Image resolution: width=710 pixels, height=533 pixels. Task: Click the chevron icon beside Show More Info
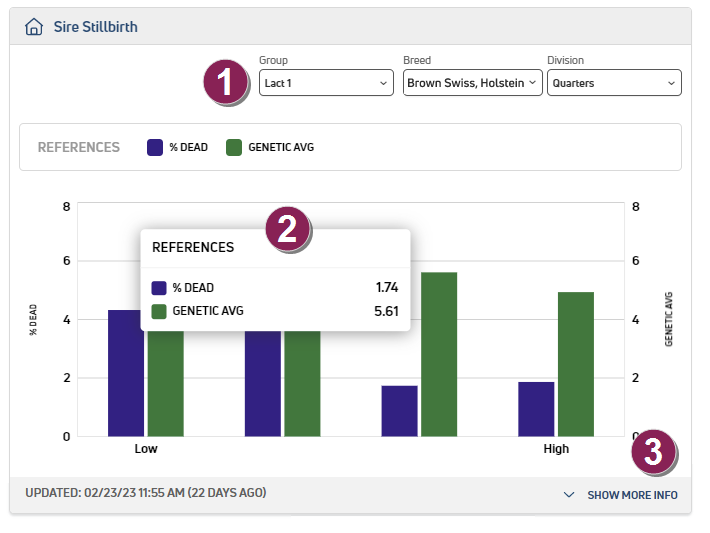point(569,495)
